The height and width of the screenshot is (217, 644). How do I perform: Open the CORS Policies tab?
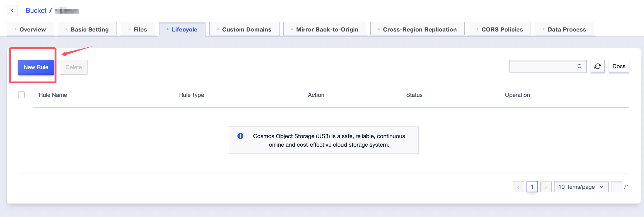(500, 29)
